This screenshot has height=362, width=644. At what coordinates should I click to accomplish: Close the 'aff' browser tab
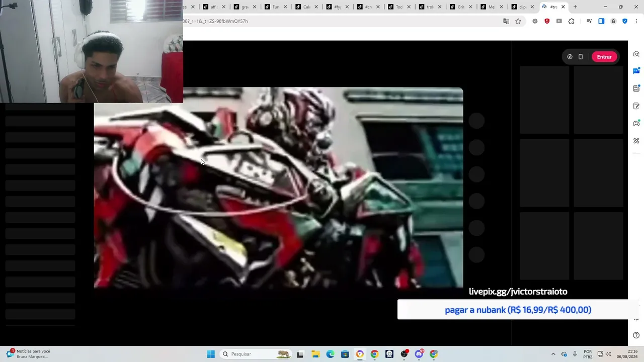pos(224,7)
